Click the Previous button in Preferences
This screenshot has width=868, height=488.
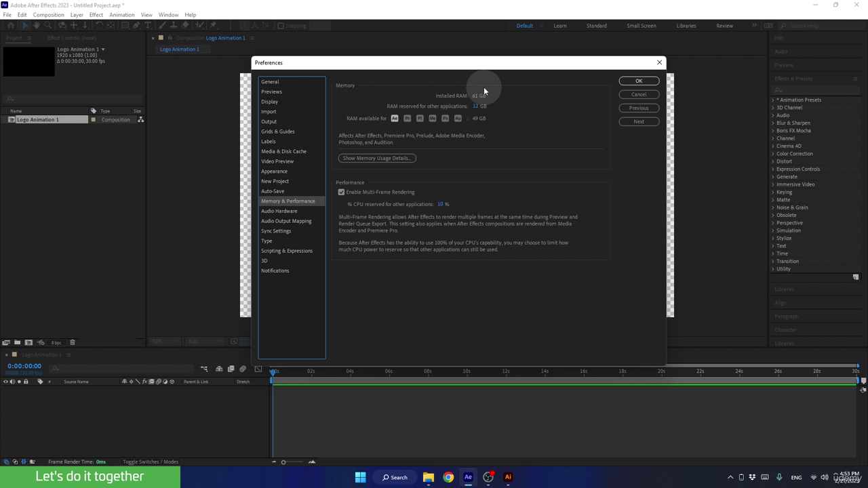click(x=639, y=108)
